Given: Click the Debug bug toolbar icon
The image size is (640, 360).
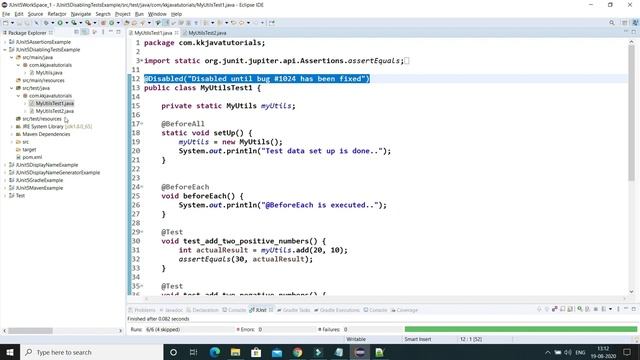Looking at the screenshot, I should coord(46,23).
